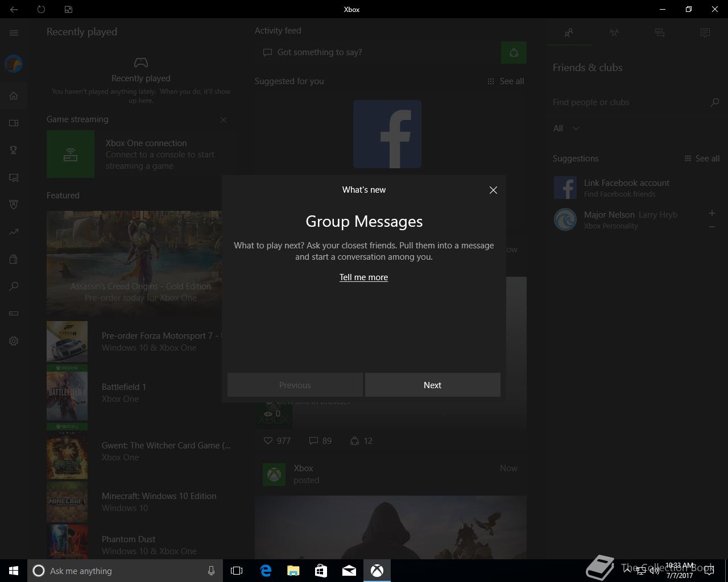Refresh the Xbox app page

click(41, 9)
